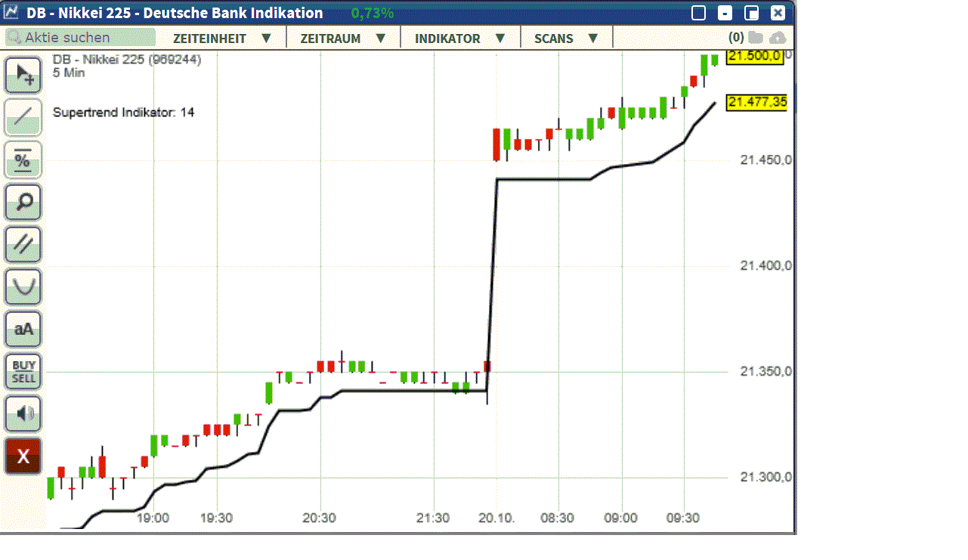Click the Supertrend Indikator: 14 label
Screen dimensions: 968x560
124,113
